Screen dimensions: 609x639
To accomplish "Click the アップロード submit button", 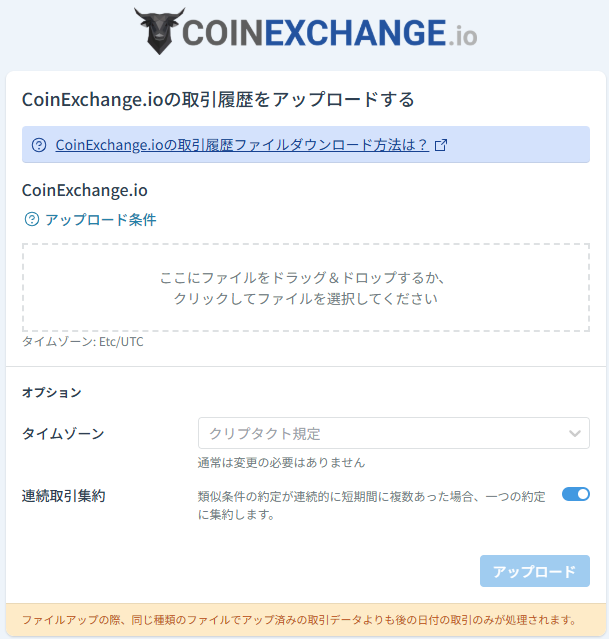I will point(535,571).
